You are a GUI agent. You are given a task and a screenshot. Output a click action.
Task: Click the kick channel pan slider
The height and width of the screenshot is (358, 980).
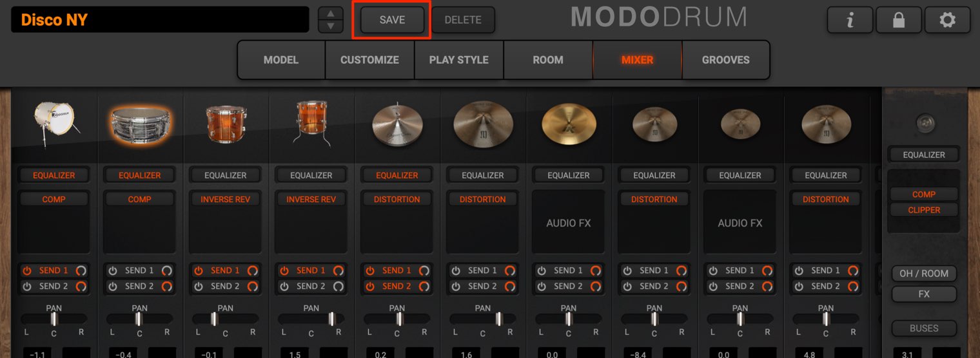click(54, 319)
